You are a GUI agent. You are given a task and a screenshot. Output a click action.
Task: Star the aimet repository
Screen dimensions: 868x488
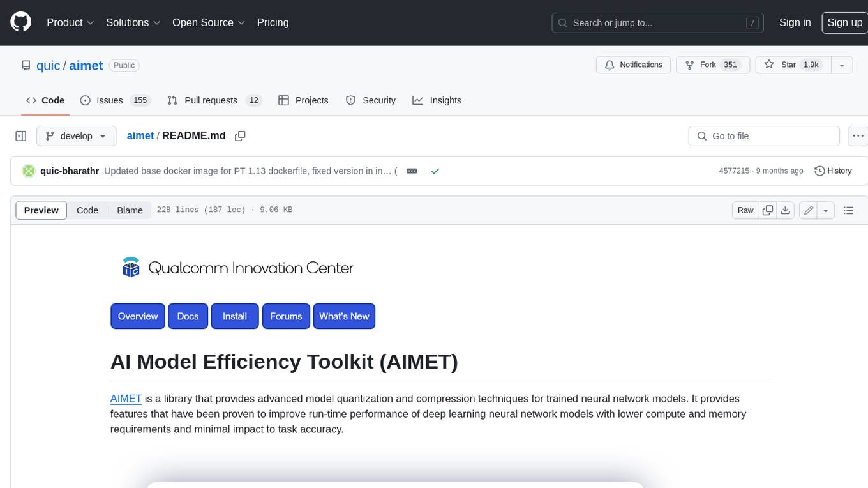793,65
